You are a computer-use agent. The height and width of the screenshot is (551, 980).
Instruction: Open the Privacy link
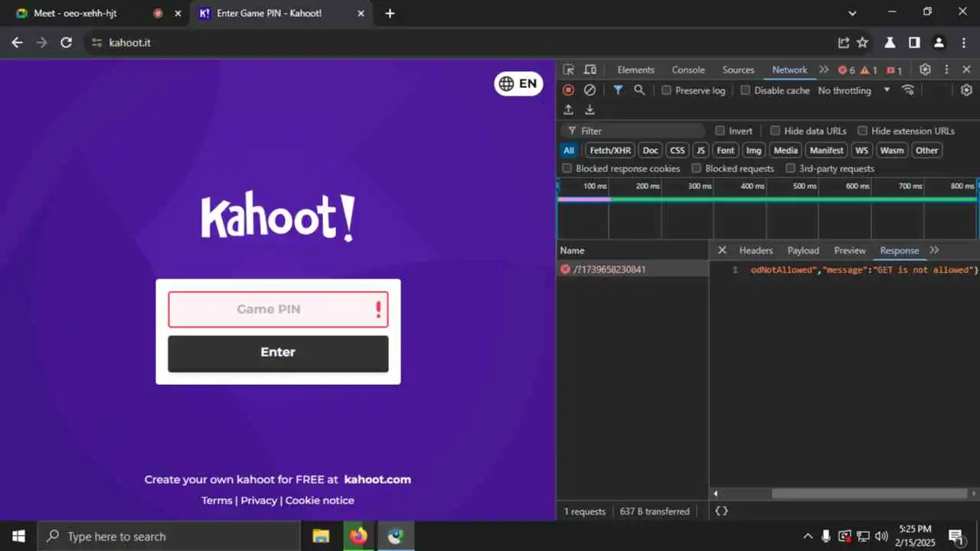point(259,500)
